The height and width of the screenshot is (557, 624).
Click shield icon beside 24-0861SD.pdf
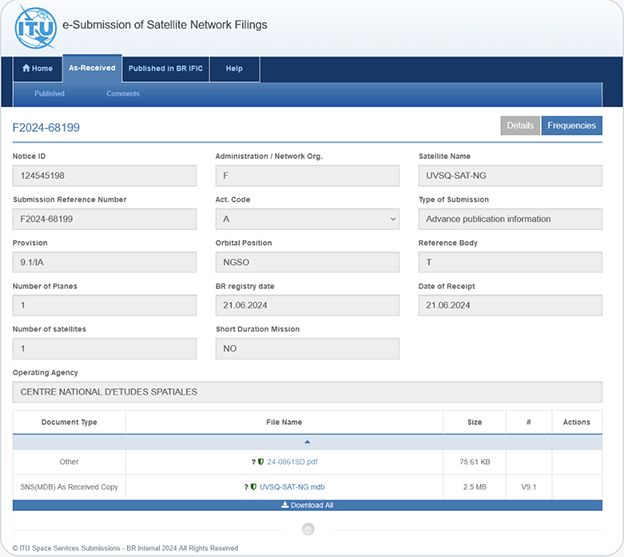click(x=261, y=462)
